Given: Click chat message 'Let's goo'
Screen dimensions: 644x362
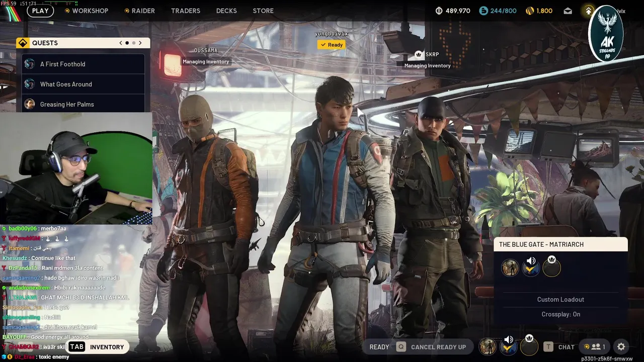Looking at the screenshot, I should point(57,307).
